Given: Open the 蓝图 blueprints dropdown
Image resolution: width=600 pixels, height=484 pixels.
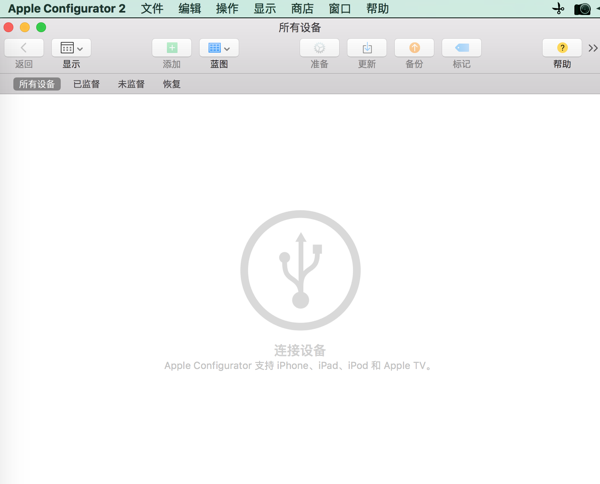Looking at the screenshot, I should coord(219,48).
